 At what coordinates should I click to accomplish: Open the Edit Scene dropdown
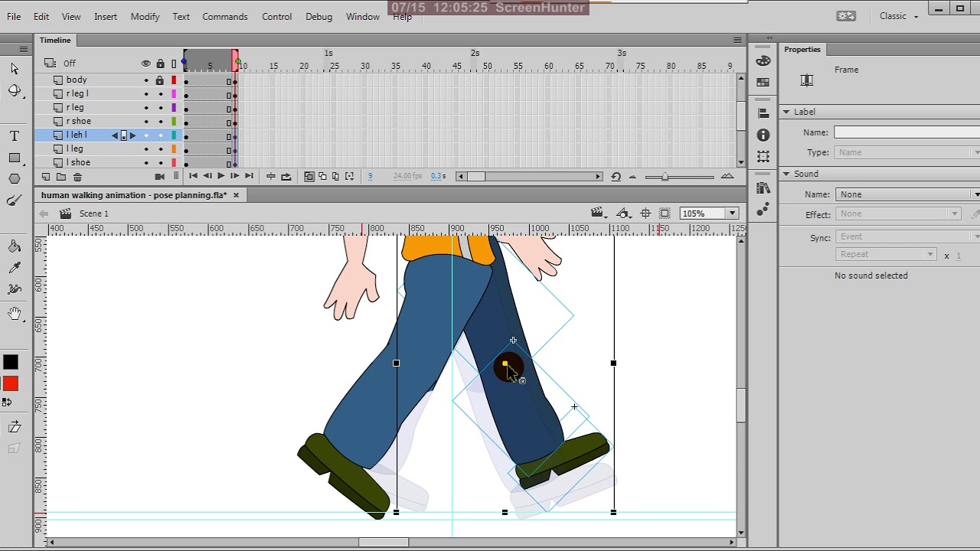(x=599, y=214)
